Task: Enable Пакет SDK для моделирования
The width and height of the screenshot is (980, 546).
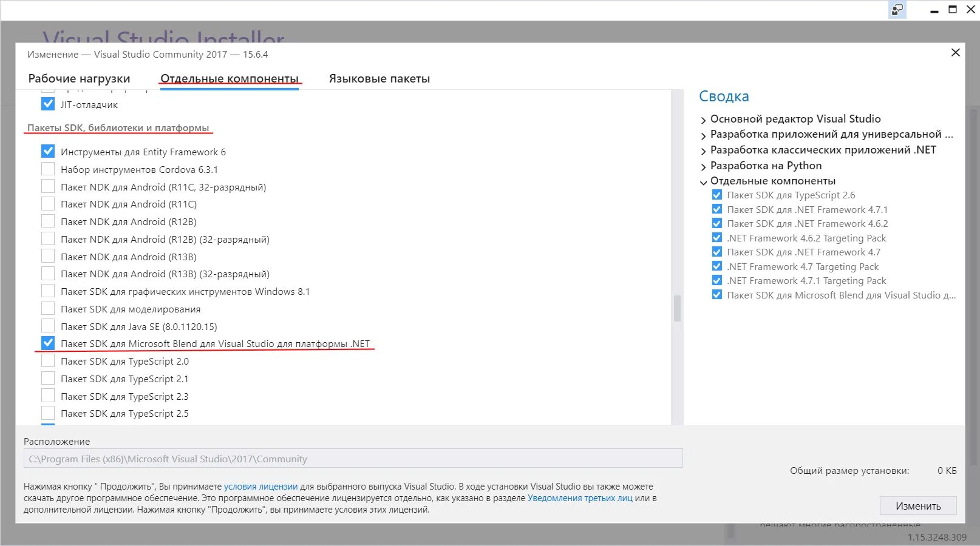Action: click(48, 308)
